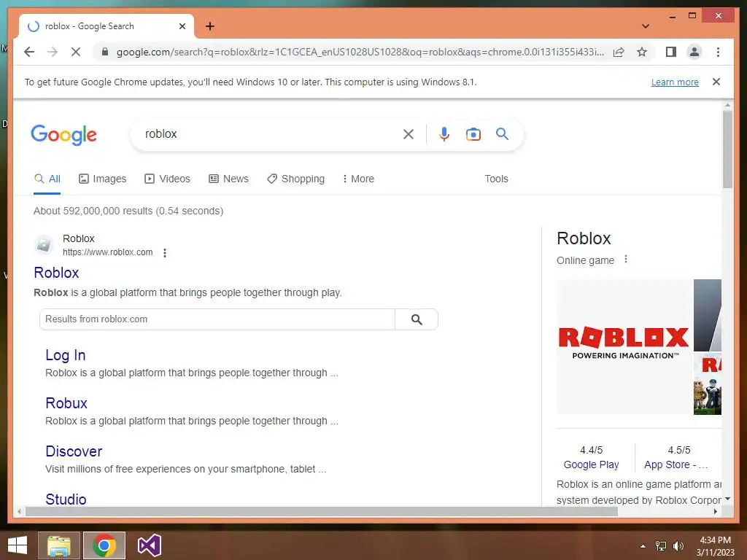Open the Roblox main result title

56,273
